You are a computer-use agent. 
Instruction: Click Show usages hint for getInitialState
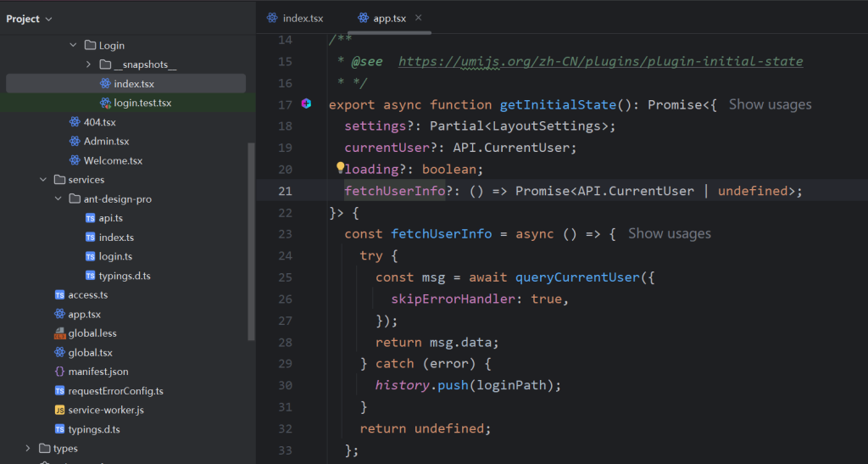[x=770, y=104]
